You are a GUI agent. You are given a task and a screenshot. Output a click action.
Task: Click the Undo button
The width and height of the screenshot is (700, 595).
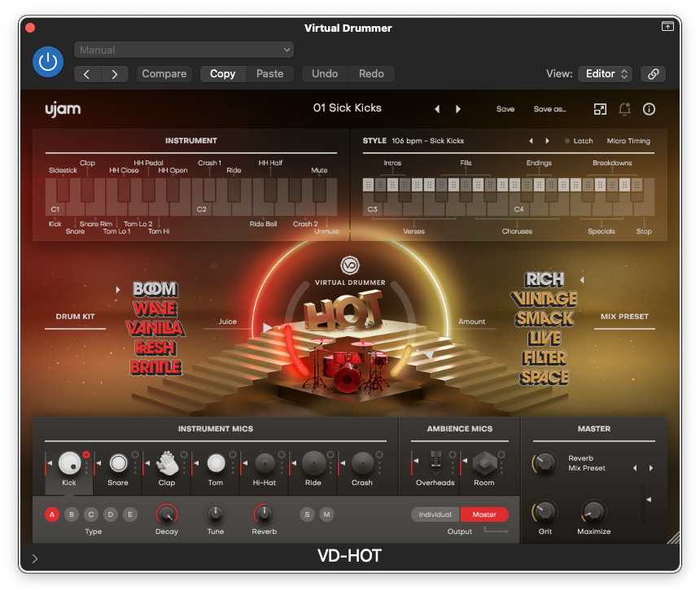(325, 74)
